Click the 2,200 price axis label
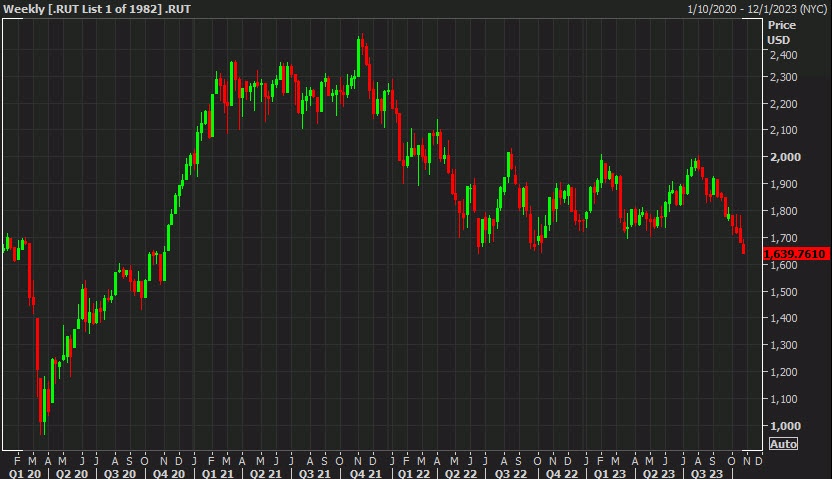The image size is (832, 479). pos(783,104)
